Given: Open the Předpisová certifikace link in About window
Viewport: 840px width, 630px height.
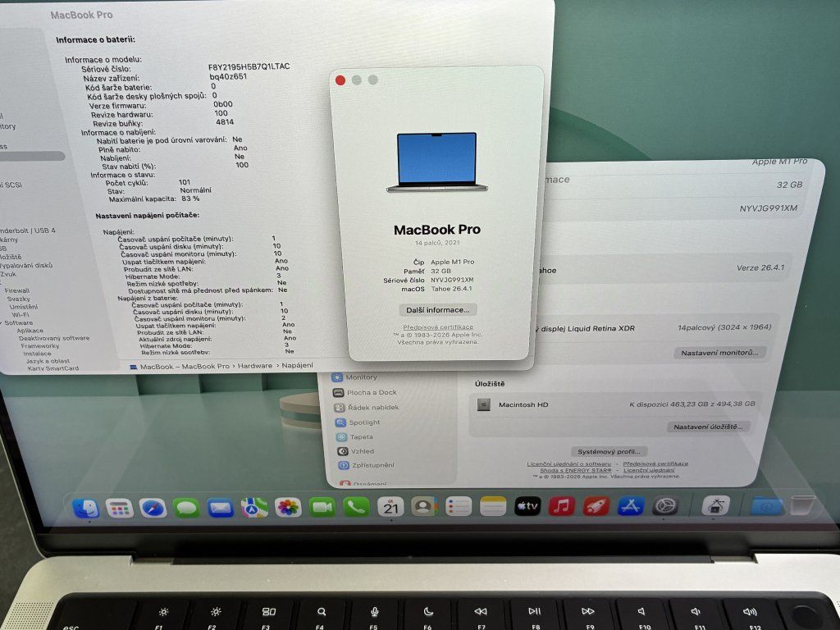Looking at the screenshot, I should [438, 326].
